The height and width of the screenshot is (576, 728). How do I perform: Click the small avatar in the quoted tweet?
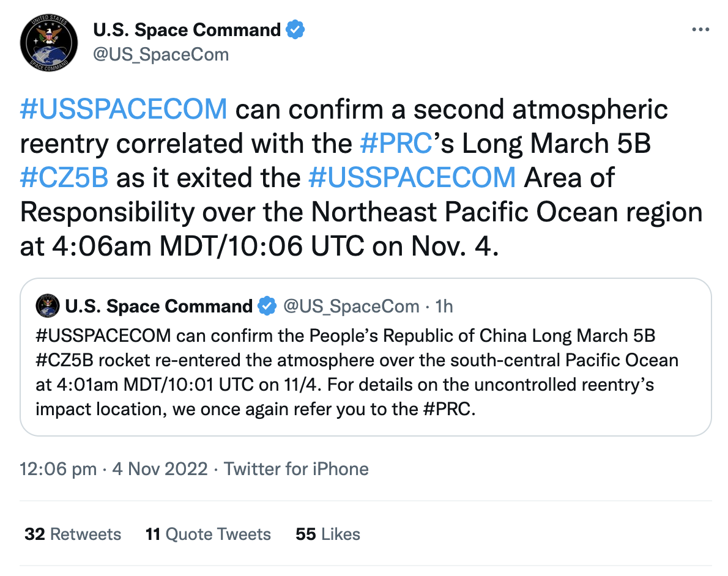(47, 306)
